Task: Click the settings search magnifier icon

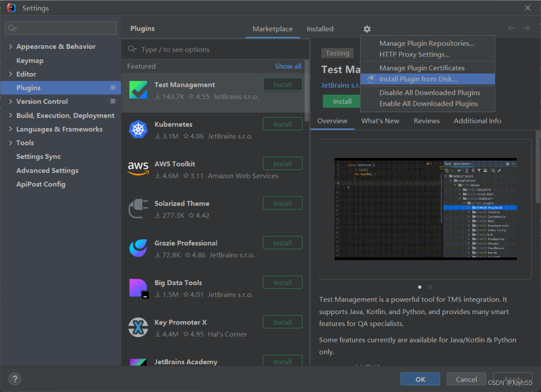Action: tap(13, 28)
